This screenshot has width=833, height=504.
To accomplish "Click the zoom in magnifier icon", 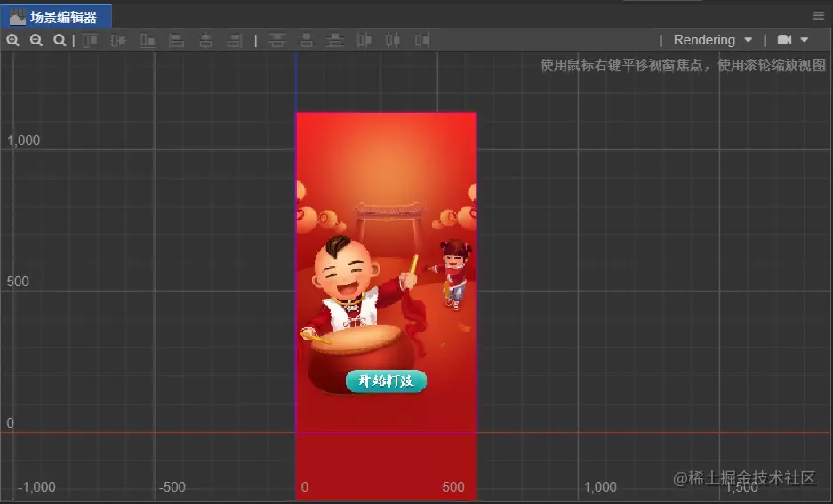I will coord(12,40).
